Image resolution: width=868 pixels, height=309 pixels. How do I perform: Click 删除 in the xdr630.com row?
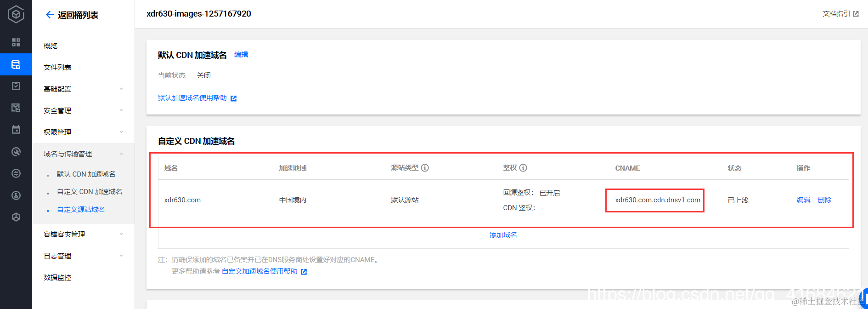click(x=825, y=200)
